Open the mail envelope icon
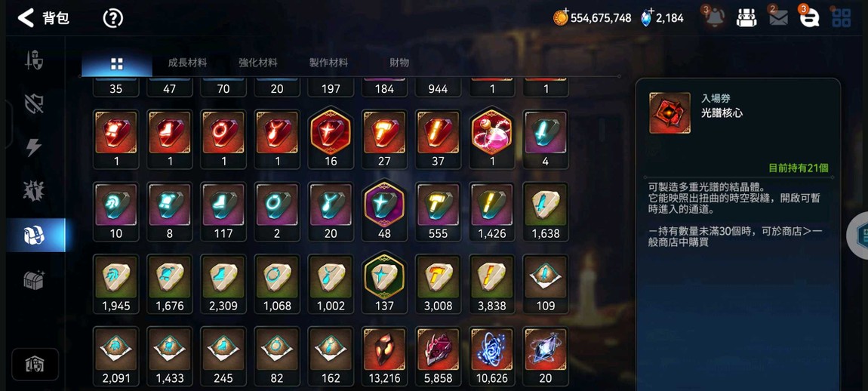 click(x=778, y=17)
